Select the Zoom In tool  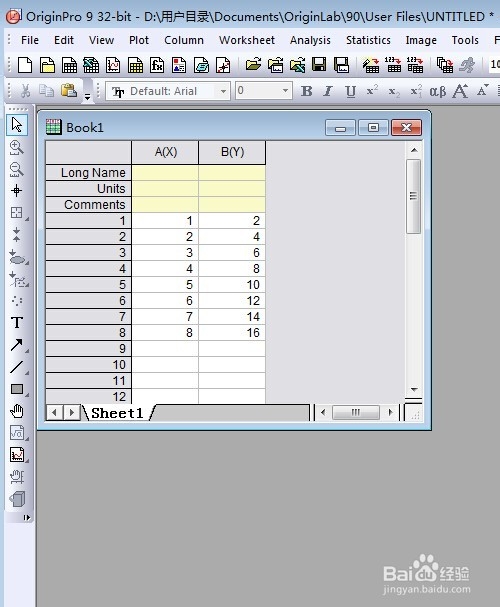tap(17, 147)
